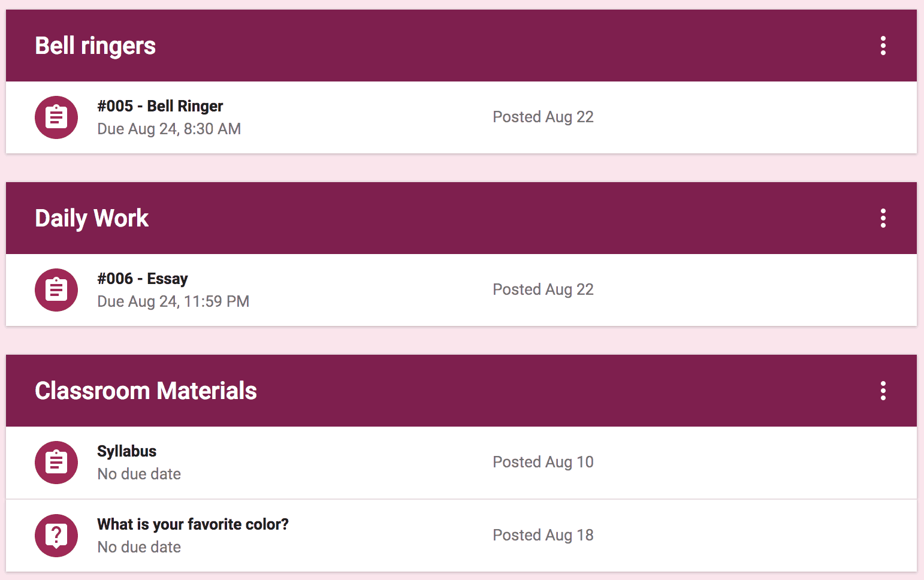Click the #005 Bell Ringer assignment icon
The image size is (924, 580).
(56, 117)
